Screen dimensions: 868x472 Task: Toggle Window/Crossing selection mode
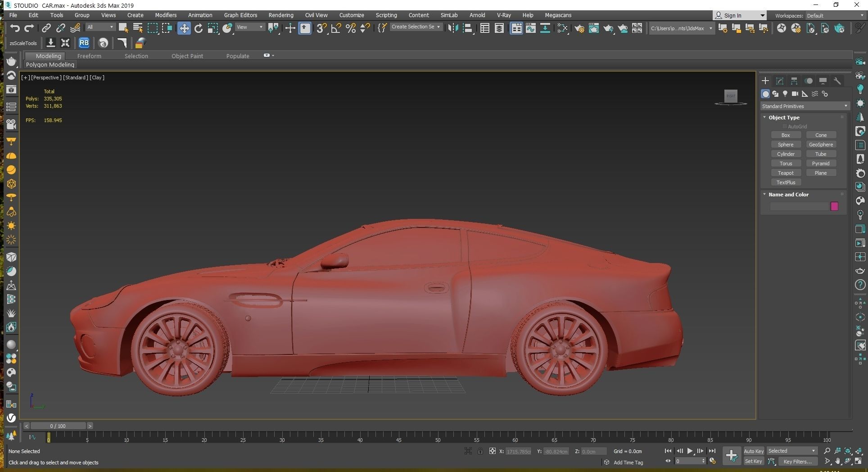click(167, 28)
